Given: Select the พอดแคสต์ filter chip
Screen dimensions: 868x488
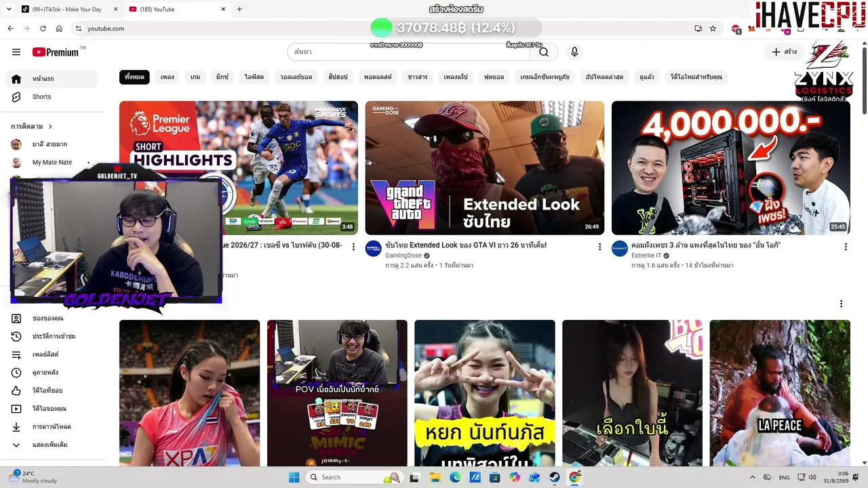Looking at the screenshot, I should point(378,77).
